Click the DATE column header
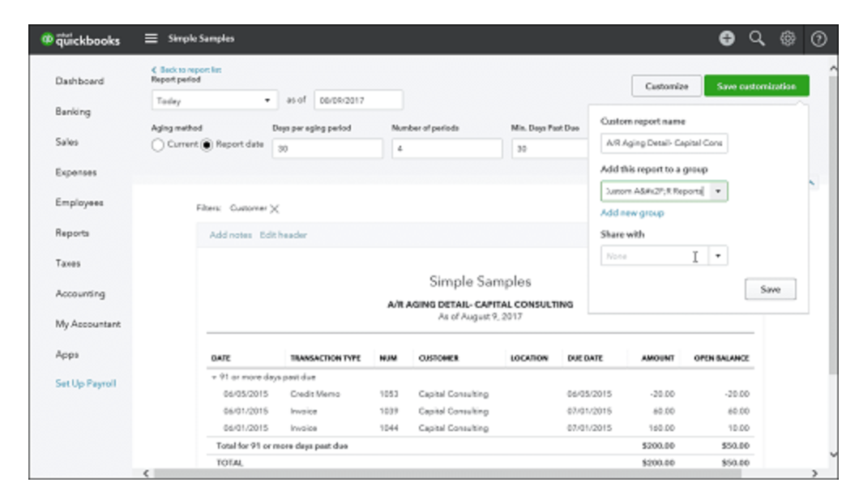Image resolution: width=859 pixels, height=504 pixels. coord(220,358)
